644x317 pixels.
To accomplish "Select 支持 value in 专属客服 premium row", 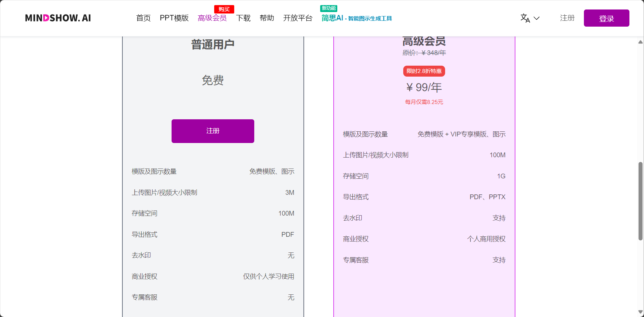I will (x=499, y=260).
